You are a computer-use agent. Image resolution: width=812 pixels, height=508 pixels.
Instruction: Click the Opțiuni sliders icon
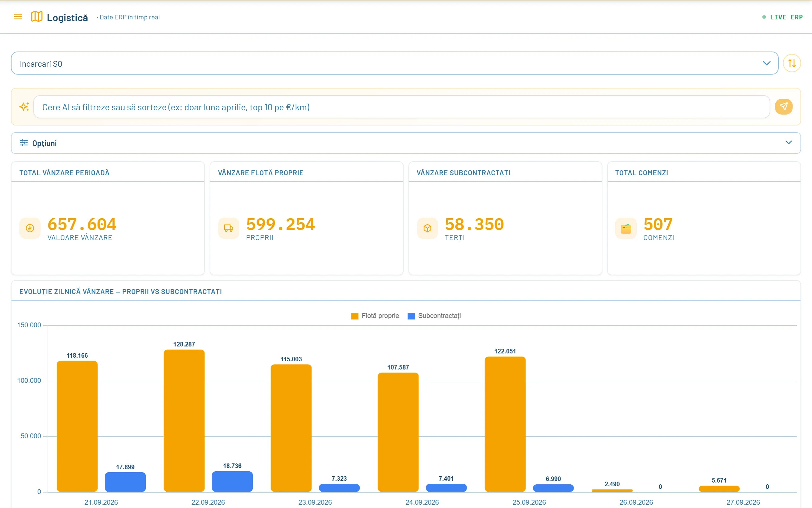click(24, 143)
